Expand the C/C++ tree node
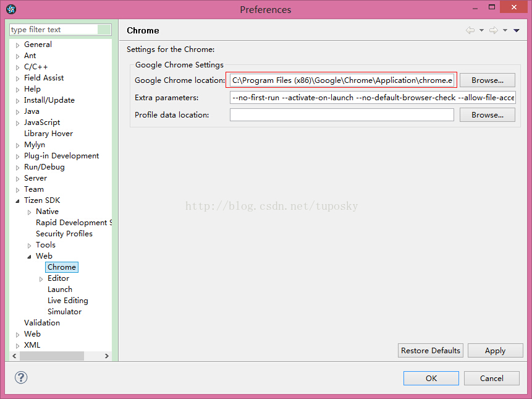532x399 pixels. [x=18, y=67]
